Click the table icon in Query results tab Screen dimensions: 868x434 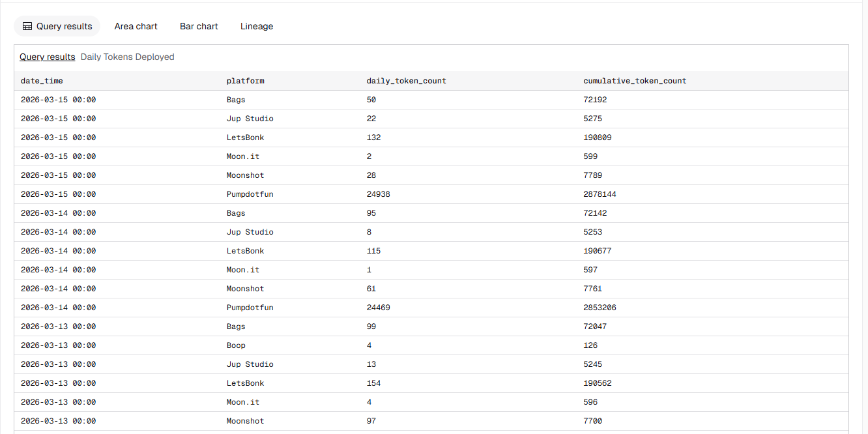27,27
